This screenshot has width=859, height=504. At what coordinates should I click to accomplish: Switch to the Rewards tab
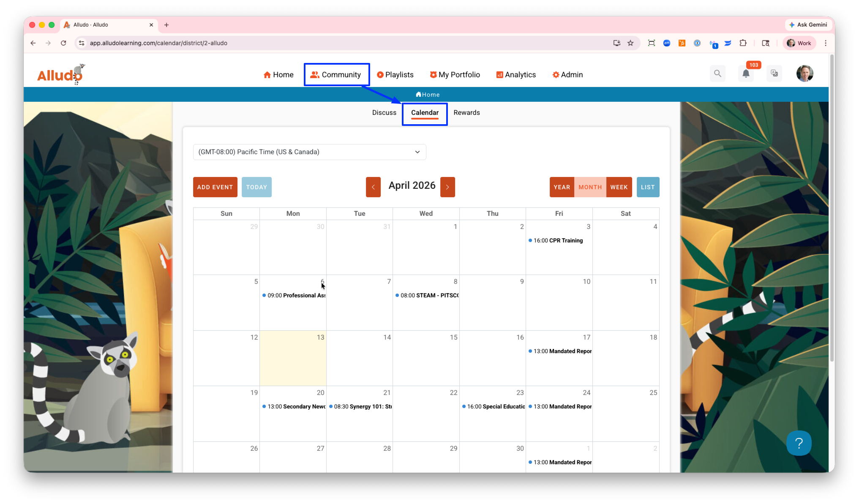tap(466, 112)
